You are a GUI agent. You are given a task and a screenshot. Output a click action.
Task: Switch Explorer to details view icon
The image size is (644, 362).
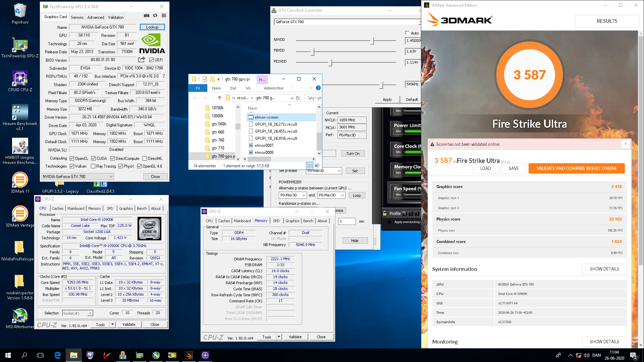pos(310,166)
